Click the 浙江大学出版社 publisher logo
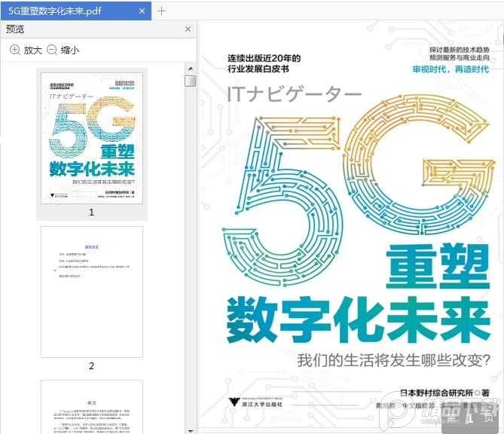The height and width of the screenshot is (434, 504). (255, 402)
